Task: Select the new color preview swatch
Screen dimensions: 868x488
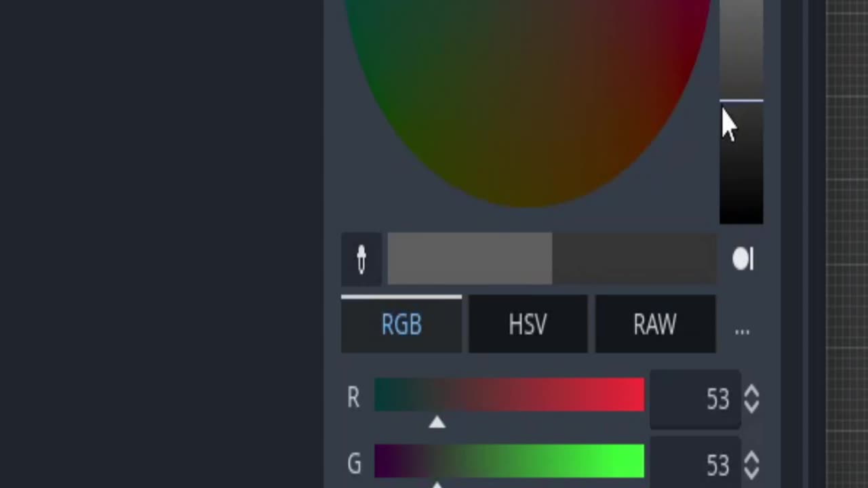Action: [469, 259]
